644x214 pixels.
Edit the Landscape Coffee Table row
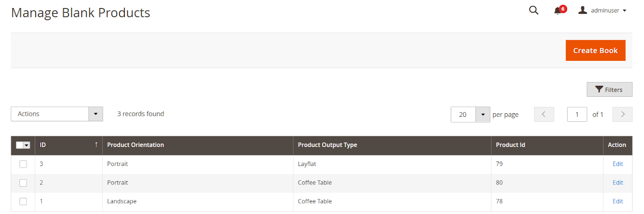(x=617, y=202)
